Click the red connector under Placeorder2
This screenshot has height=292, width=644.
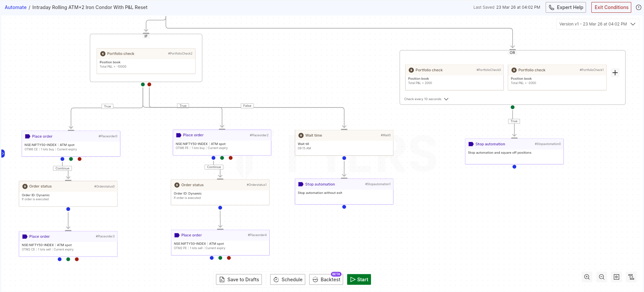(x=230, y=158)
